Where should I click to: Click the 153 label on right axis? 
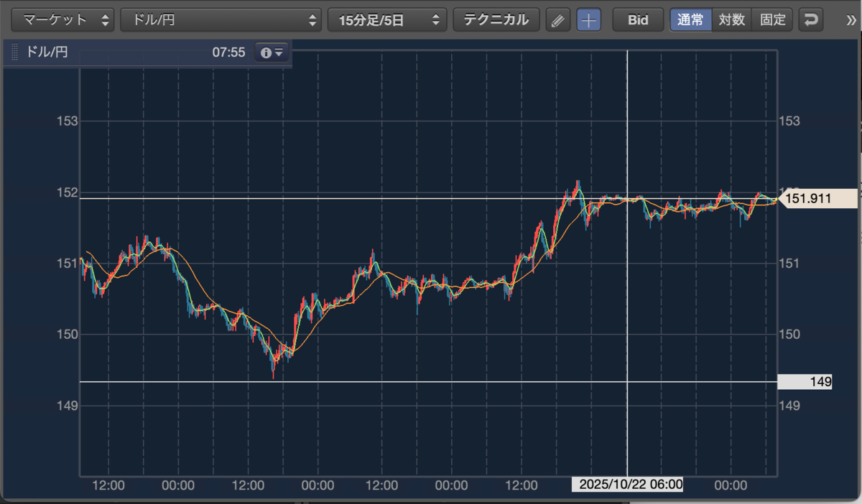tap(789, 121)
